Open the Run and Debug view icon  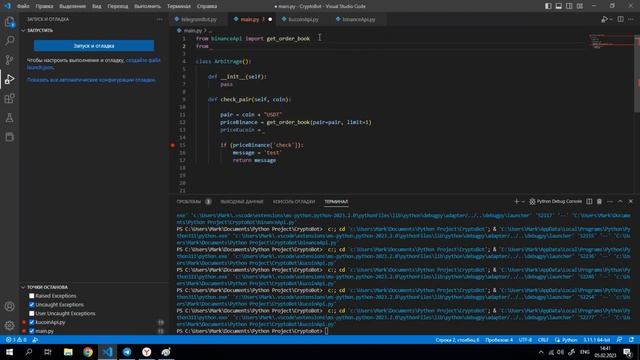9,79
